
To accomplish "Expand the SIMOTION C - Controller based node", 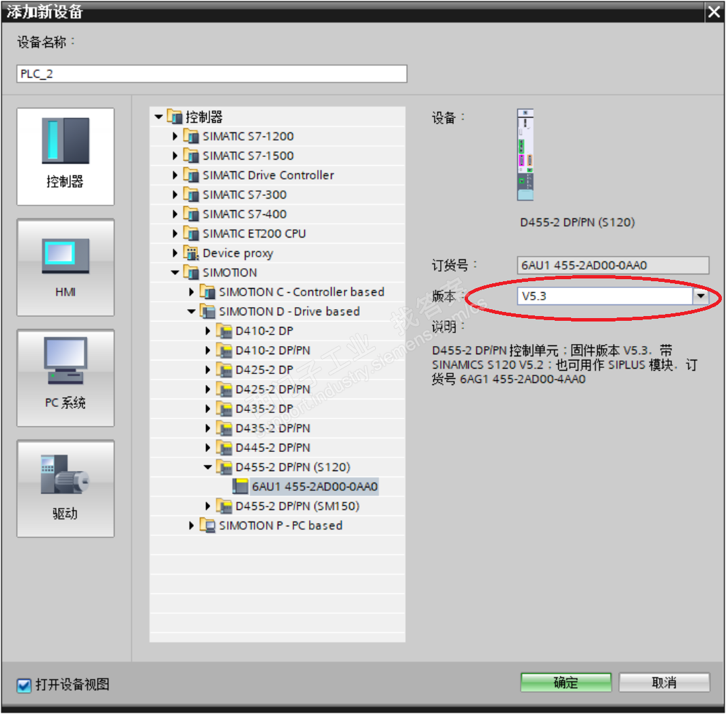I will point(191,291).
